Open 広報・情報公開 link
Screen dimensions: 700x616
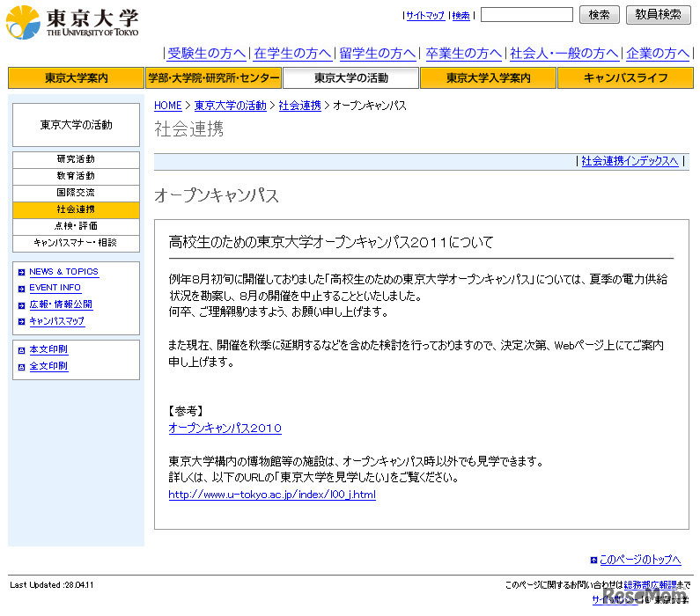pos(61,304)
